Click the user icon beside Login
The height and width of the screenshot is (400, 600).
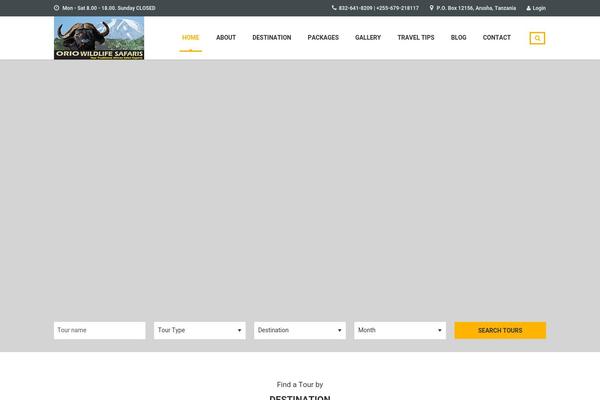(528, 8)
